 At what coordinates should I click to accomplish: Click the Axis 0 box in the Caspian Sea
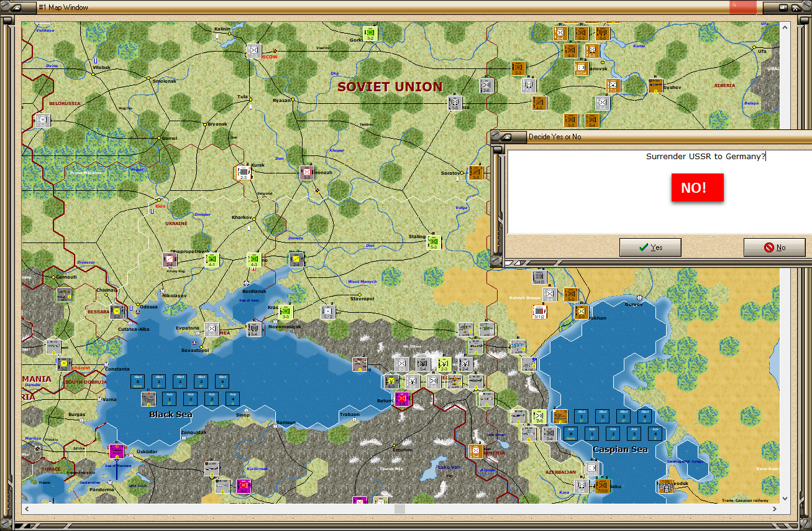pyautogui.click(x=571, y=433)
